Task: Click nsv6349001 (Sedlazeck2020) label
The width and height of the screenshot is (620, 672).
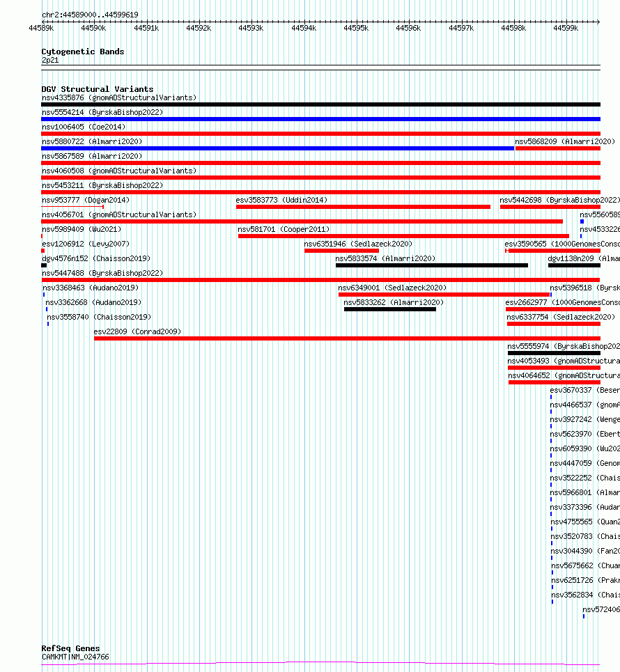Action: click(x=392, y=288)
